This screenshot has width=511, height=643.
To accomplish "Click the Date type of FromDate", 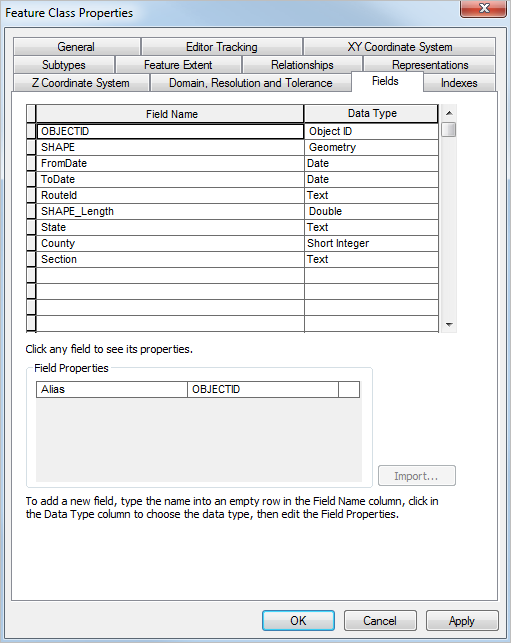I will pyautogui.click(x=372, y=163).
